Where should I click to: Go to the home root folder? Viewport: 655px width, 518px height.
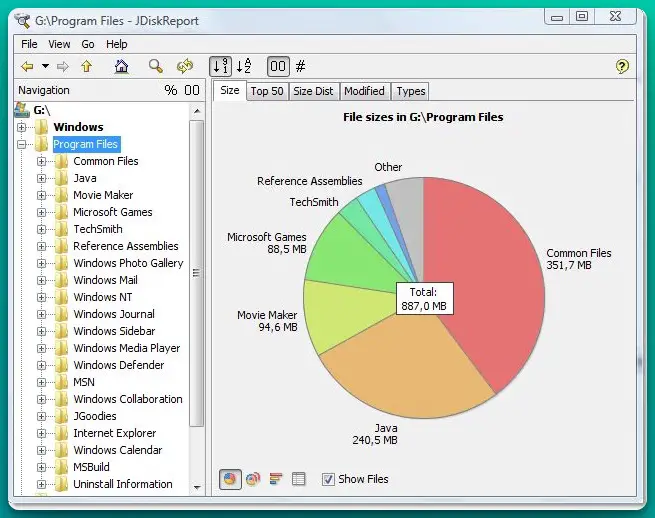[122, 66]
